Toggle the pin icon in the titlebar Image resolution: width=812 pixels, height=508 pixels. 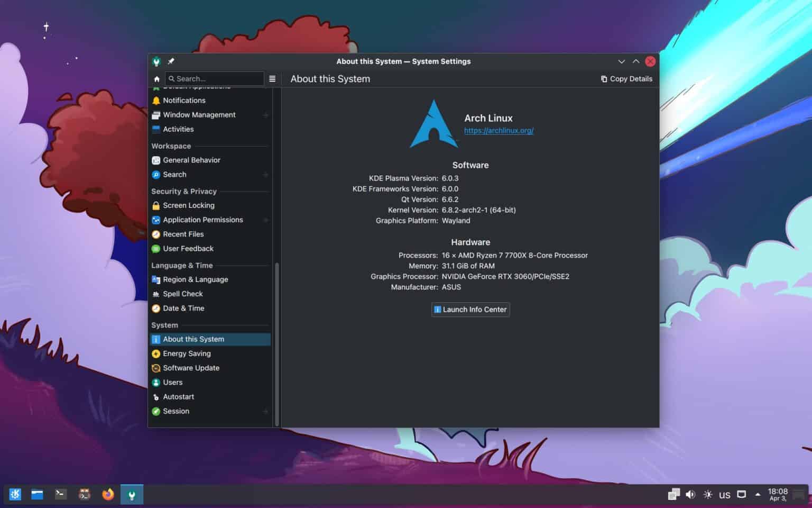(x=170, y=61)
